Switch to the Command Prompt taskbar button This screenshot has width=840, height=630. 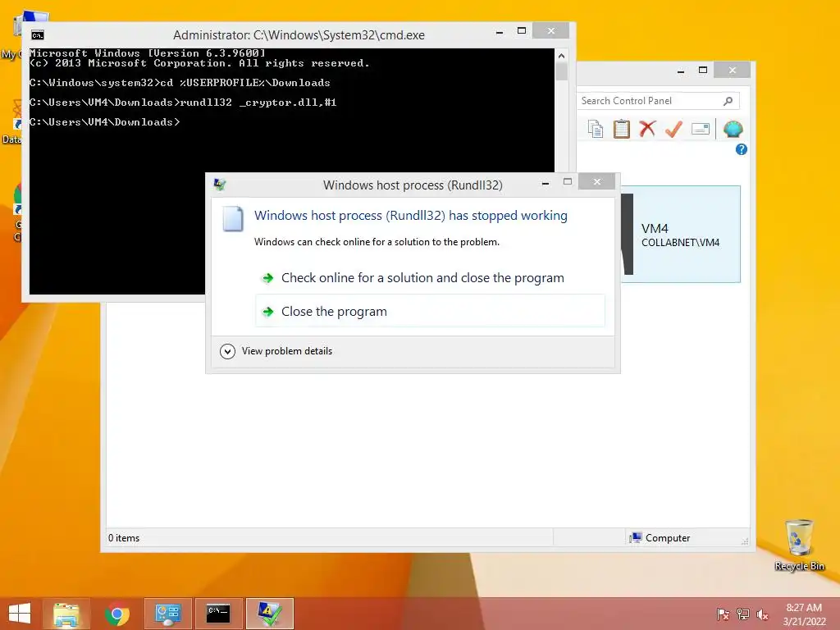tap(218, 614)
